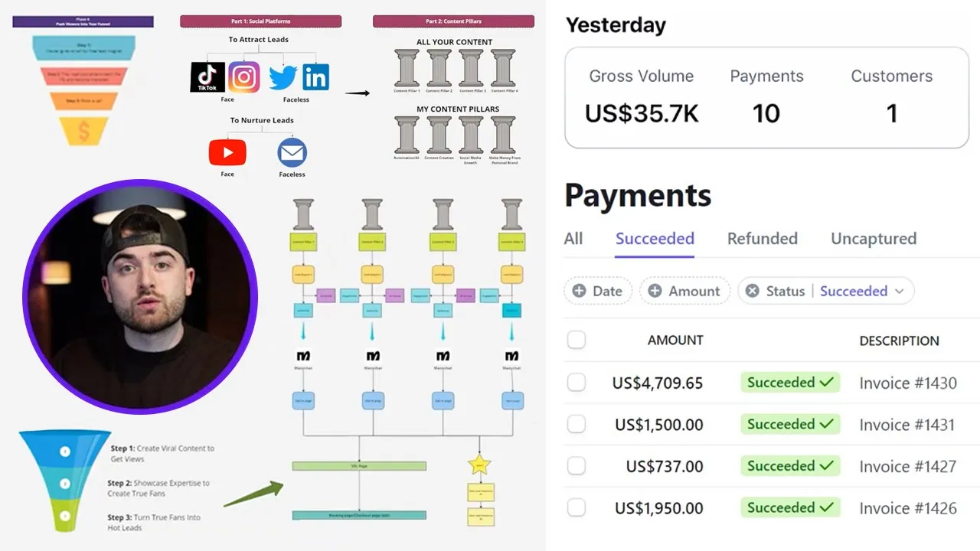
Task: Click the blue email envelope icon
Action: click(x=292, y=153)
